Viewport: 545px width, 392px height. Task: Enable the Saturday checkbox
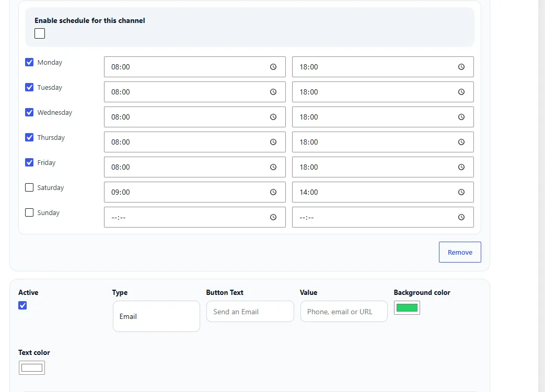tap(29, 187)
